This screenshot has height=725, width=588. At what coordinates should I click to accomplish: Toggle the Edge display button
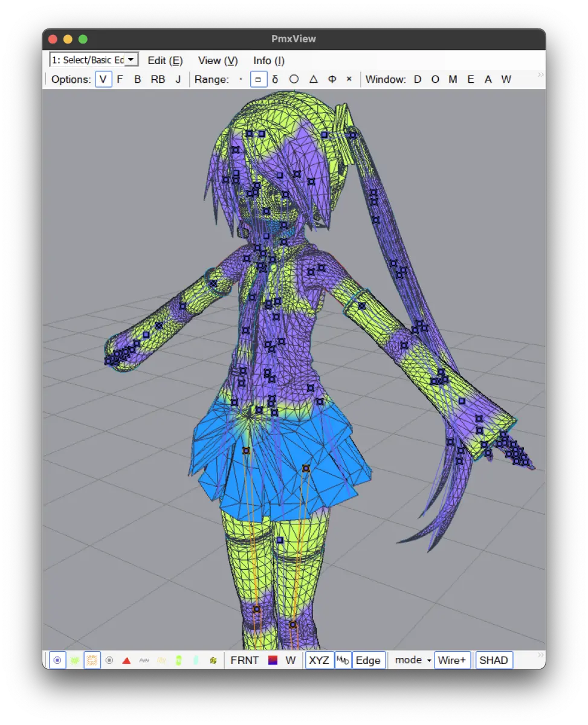click(x=368, y=660)
